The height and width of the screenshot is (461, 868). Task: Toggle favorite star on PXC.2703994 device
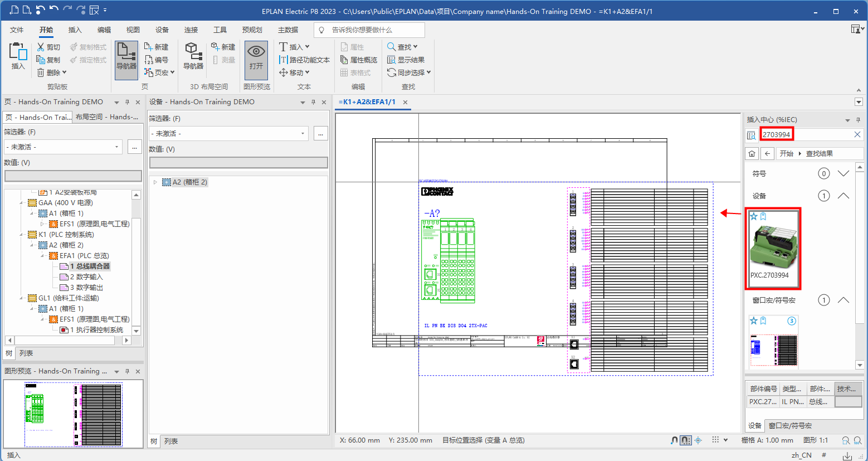(754, 216)
